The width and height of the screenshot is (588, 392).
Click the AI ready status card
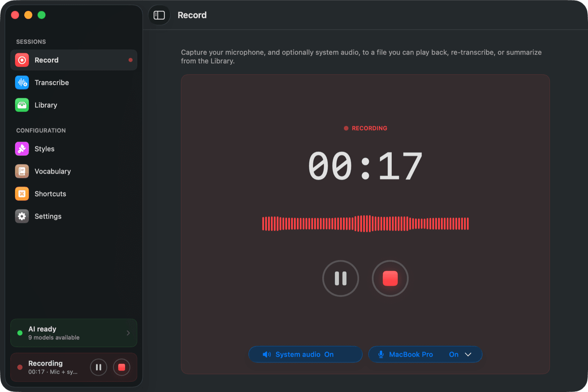74,333
